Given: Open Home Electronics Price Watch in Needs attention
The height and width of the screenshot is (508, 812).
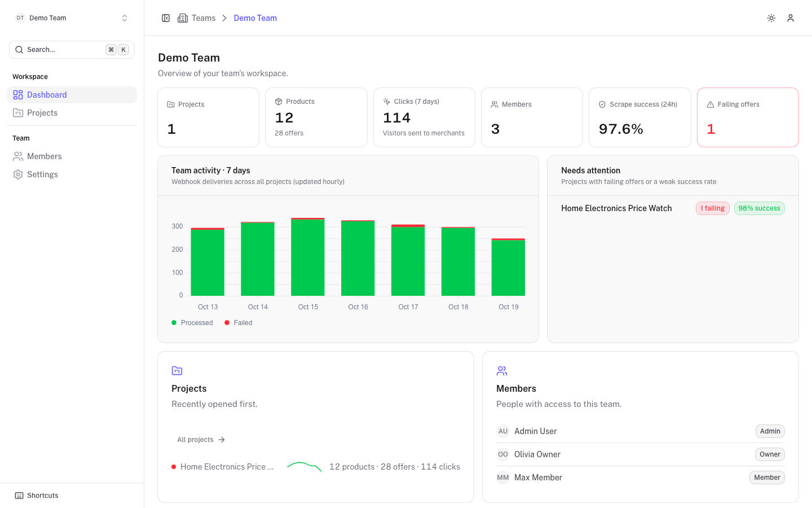Looking at the screenshot, I should tap(616, 208).
